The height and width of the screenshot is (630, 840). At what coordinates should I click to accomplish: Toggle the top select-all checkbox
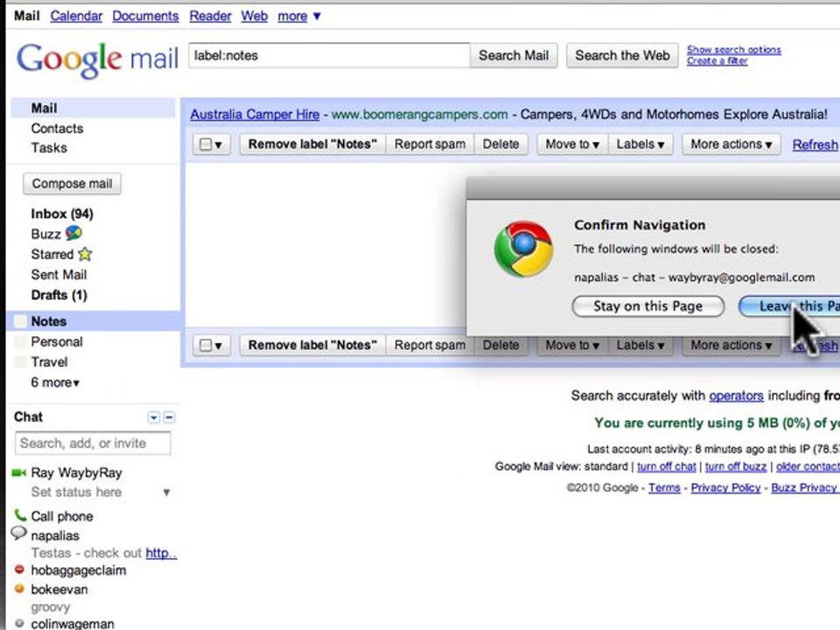coord(205,144)
